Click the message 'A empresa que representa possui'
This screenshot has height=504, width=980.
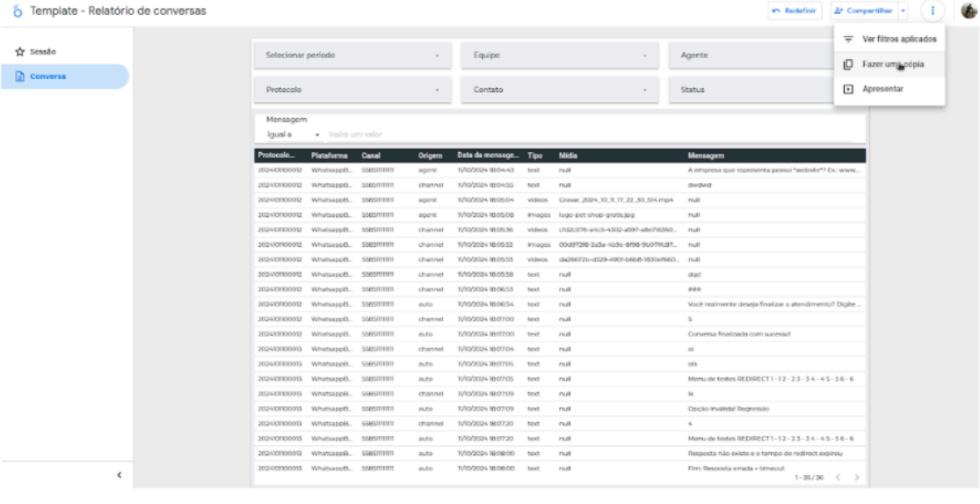click(775, 170)
